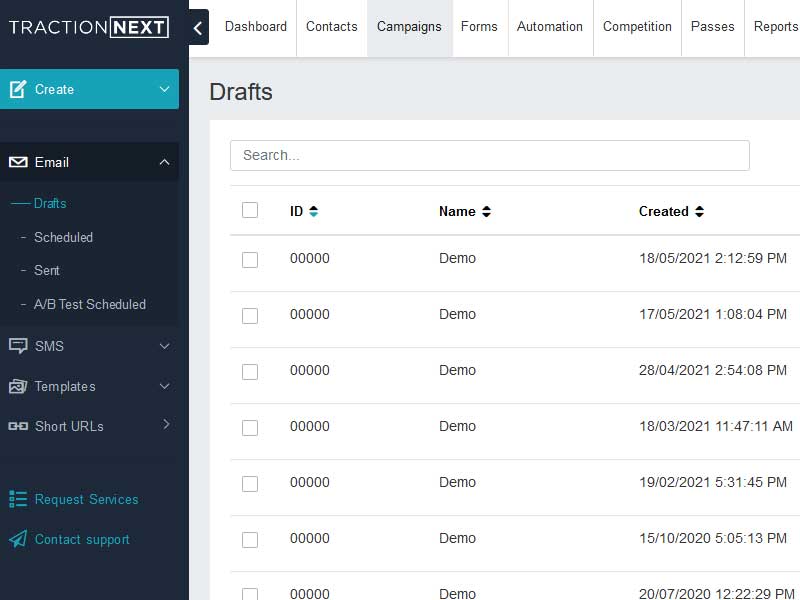This screenshot has width=800, height=600.
Task: Click into the Search drafts field
Action: tap(489, 155)
